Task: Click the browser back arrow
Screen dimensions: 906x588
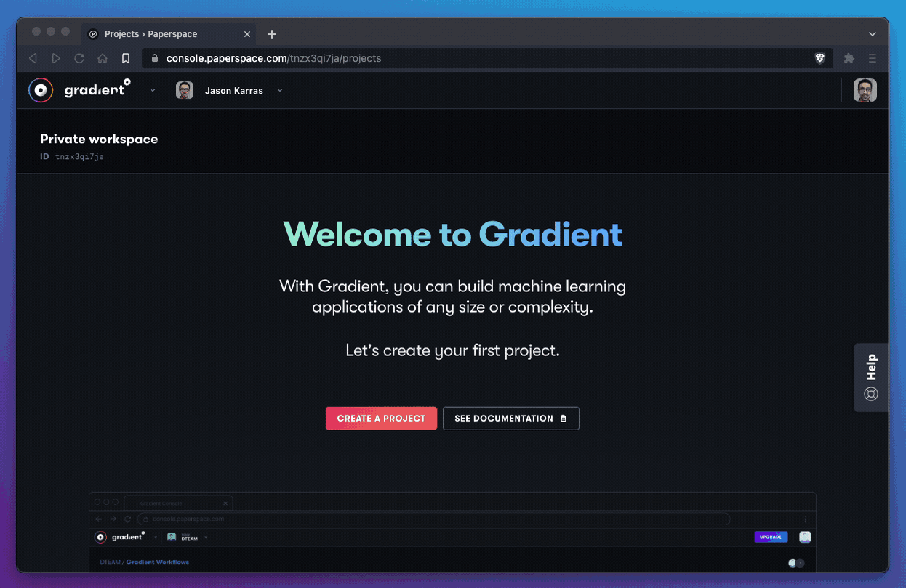Action: tap(33, 58)
